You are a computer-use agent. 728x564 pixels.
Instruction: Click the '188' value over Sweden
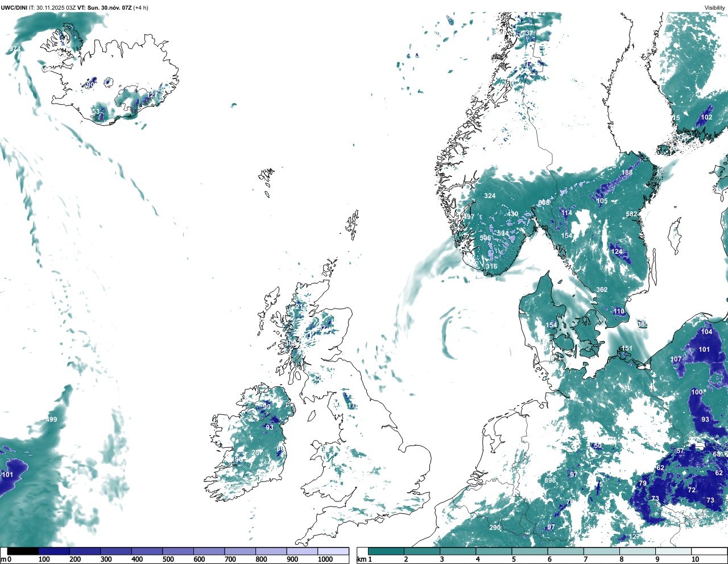[x=627, y=173]
